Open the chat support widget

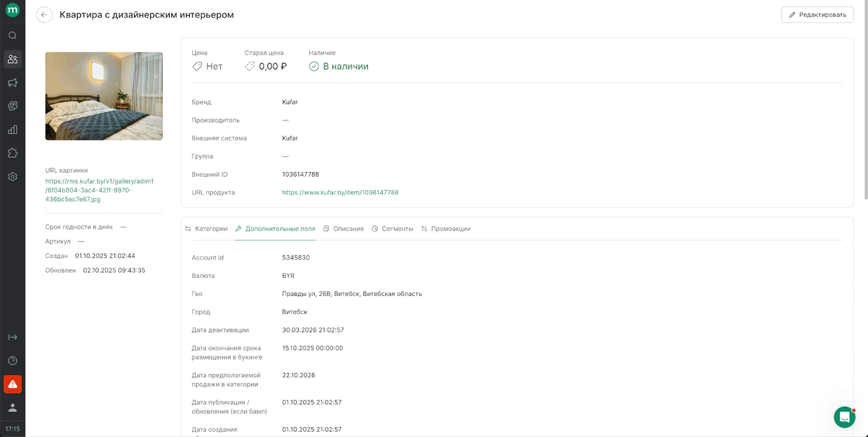click(x=844, y=417)
